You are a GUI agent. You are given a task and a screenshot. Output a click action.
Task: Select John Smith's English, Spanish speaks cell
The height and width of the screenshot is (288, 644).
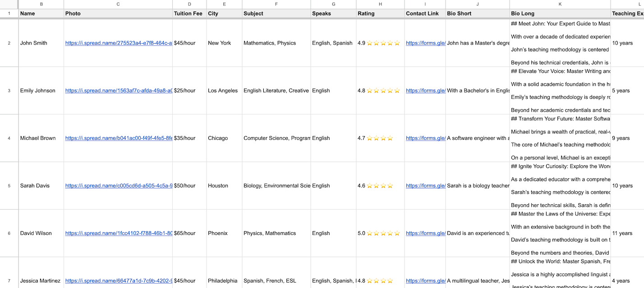(x=333, y=43)
